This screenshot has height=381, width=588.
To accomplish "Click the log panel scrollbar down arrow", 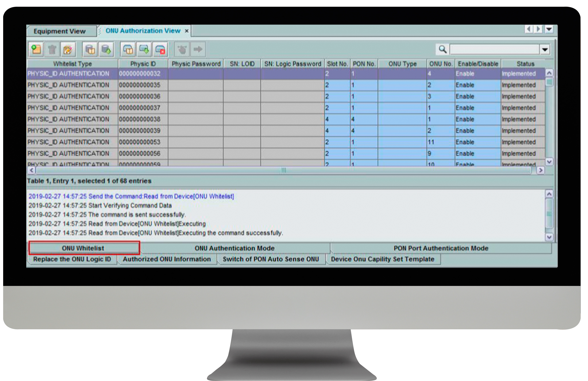I will click(549, 237).
